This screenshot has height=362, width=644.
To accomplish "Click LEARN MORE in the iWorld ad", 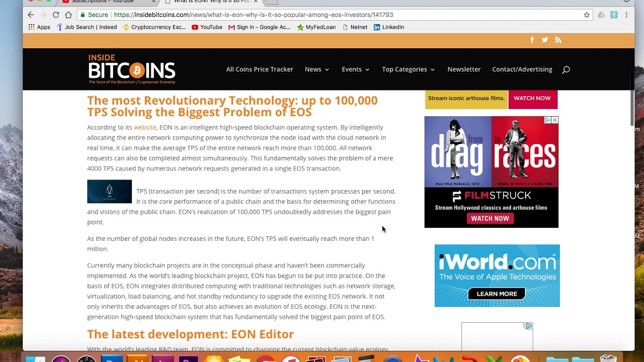I will click(497, 294).
